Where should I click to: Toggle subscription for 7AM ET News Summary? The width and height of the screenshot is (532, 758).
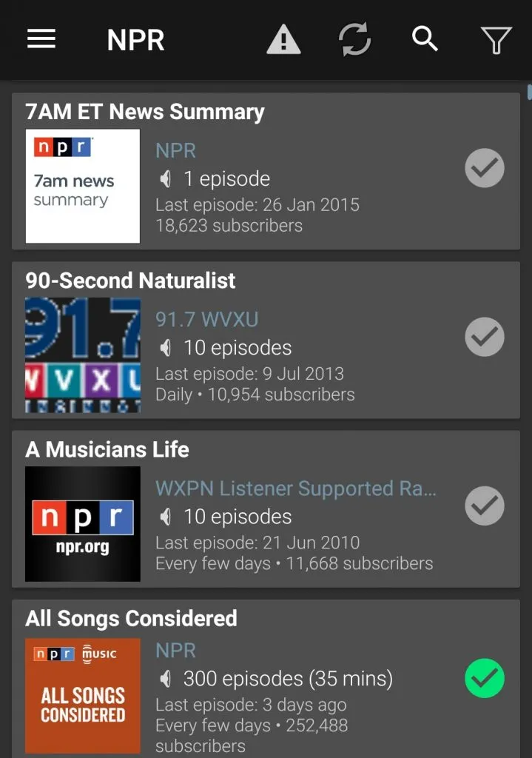485,168
